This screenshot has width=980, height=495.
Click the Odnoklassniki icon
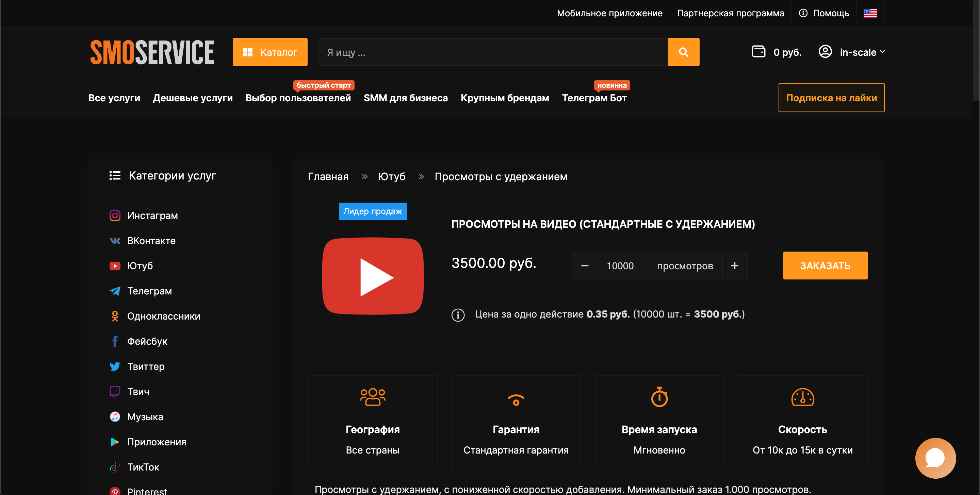115,316
